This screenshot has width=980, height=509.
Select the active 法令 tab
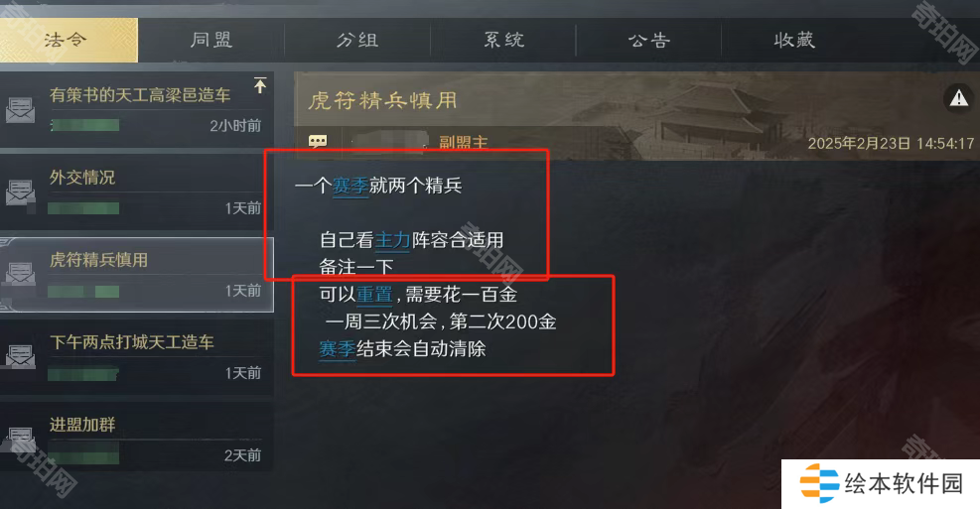pyautogui.click(x=68, y=40)
